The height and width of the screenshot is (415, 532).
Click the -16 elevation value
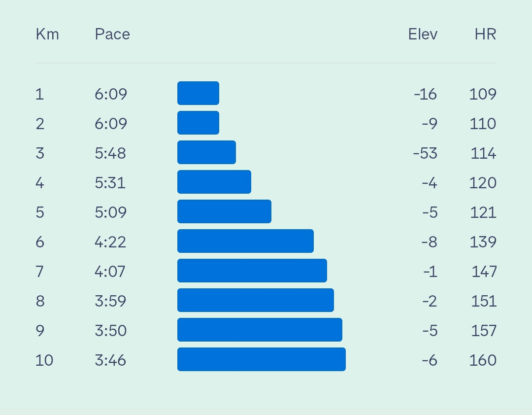point(426,94)
